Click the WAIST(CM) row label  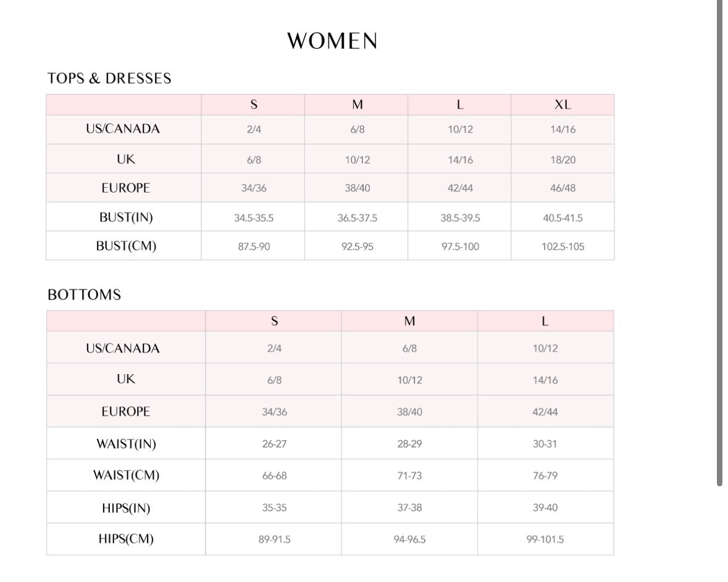pos(126,475)
